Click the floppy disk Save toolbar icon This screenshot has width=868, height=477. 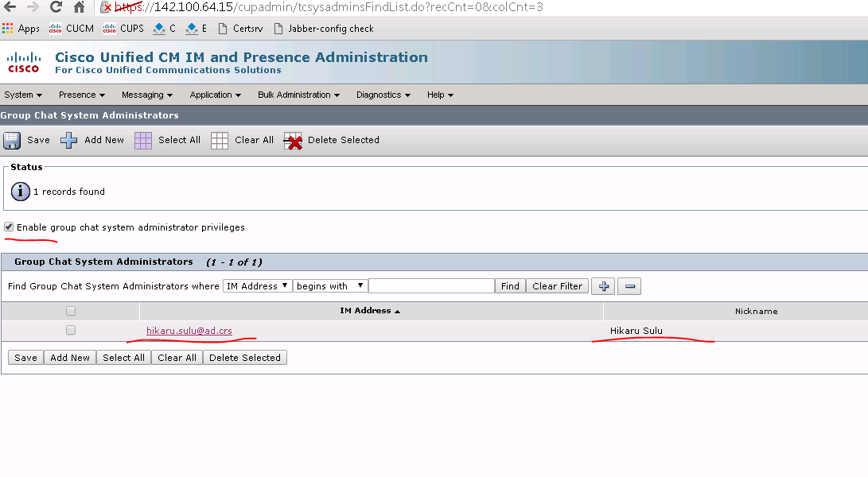pyautogui.click(x=12, y=141)
